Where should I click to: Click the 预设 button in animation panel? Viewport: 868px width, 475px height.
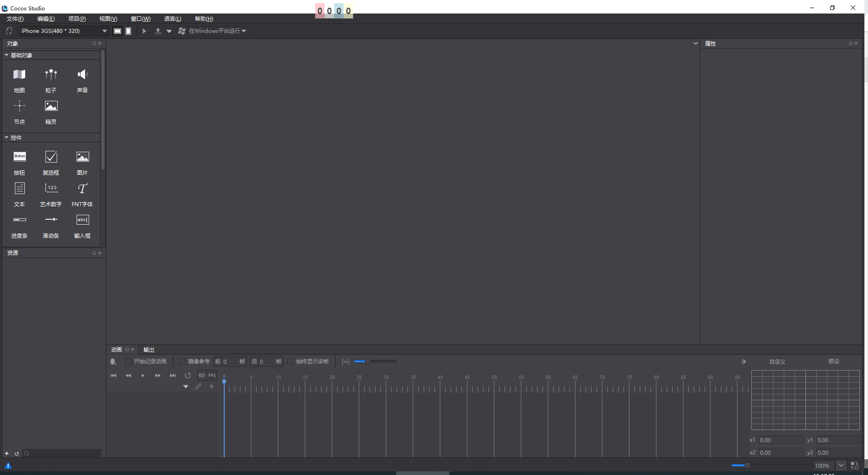click(x=834, y=361)
